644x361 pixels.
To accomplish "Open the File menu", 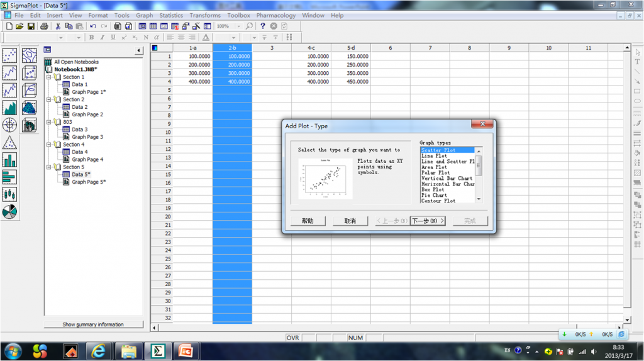I will click(19, 15).
